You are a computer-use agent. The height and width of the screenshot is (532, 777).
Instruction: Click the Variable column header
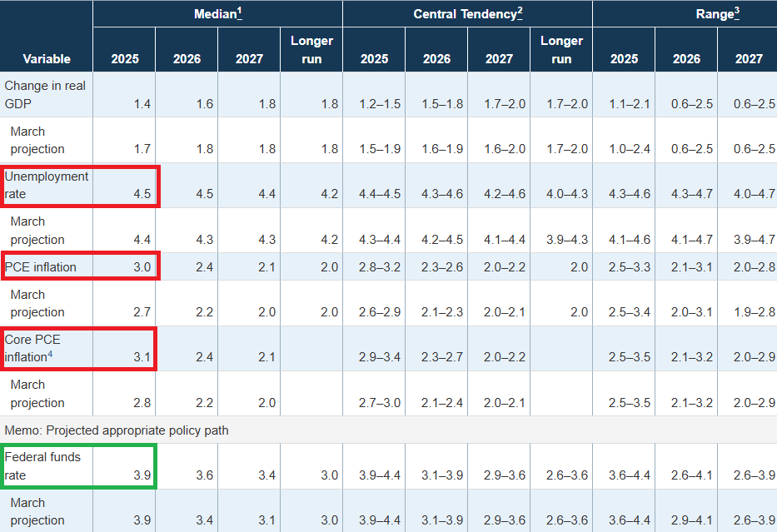pyautogui.click(x=47, y=58)
